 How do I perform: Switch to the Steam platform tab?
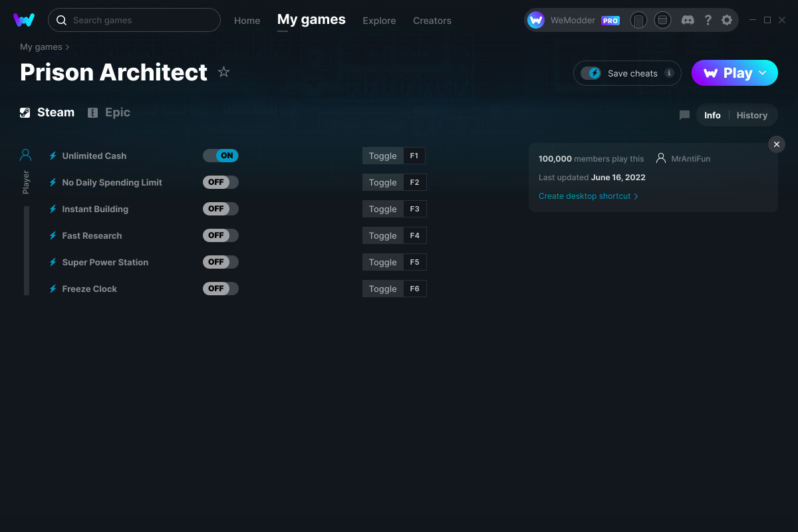(x=47, y=112)
